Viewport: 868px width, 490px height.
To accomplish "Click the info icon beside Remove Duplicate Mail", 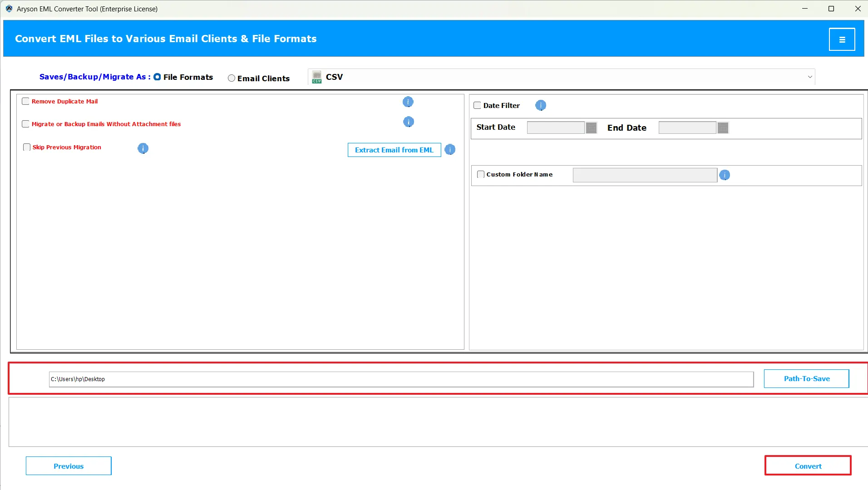I will pos(408,102).
